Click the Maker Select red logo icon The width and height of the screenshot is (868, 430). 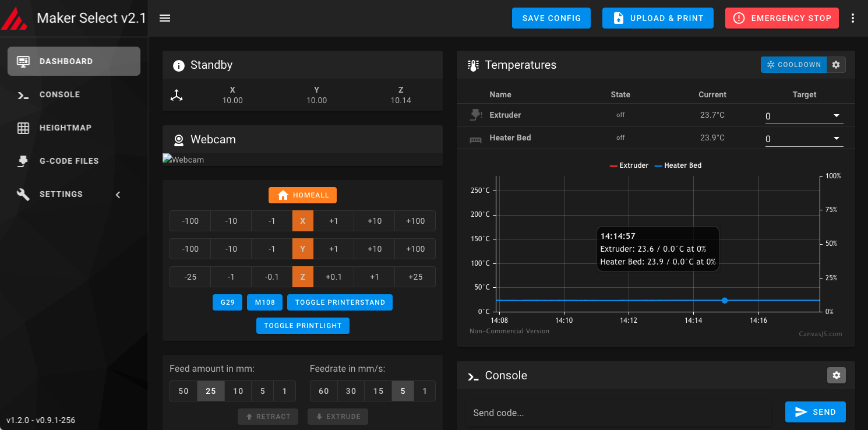tap(13, 18)
